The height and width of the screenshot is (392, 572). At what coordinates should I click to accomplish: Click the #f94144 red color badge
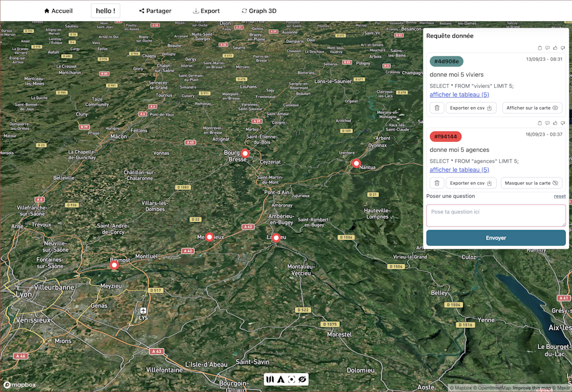tap(445, 136)
